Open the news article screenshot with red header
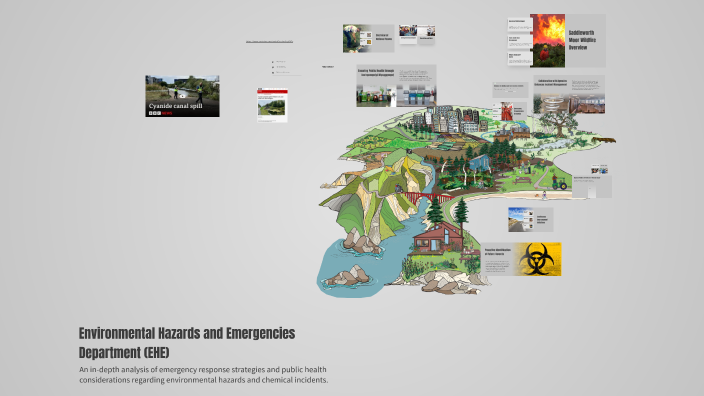Viewport: 704px width, 396px height. click(272, 105)
